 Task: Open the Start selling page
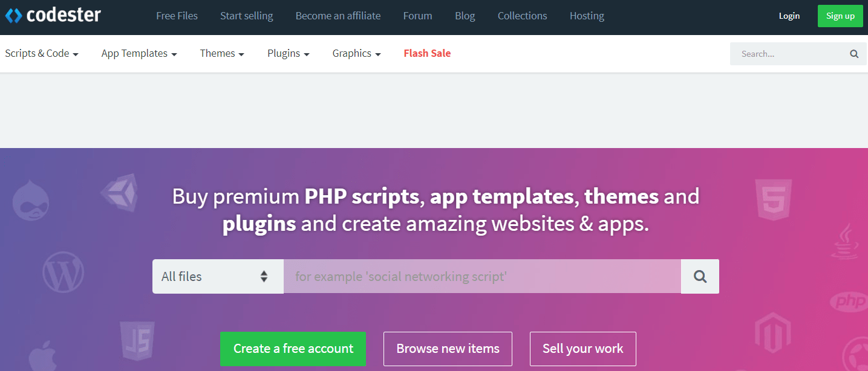click(246, 16)
